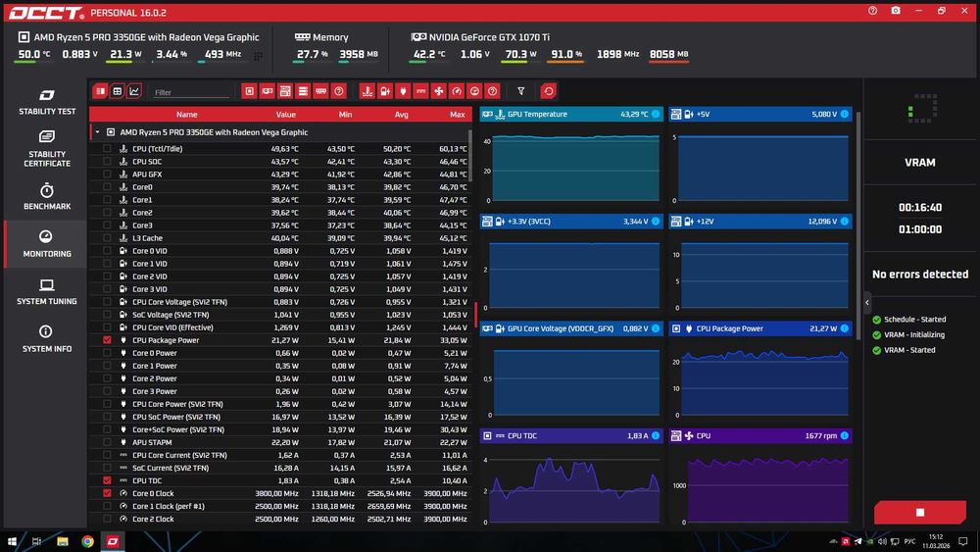
Task: Reset min/max values with refresh icon
Action: pyautogui.click(x=548, y=91)
